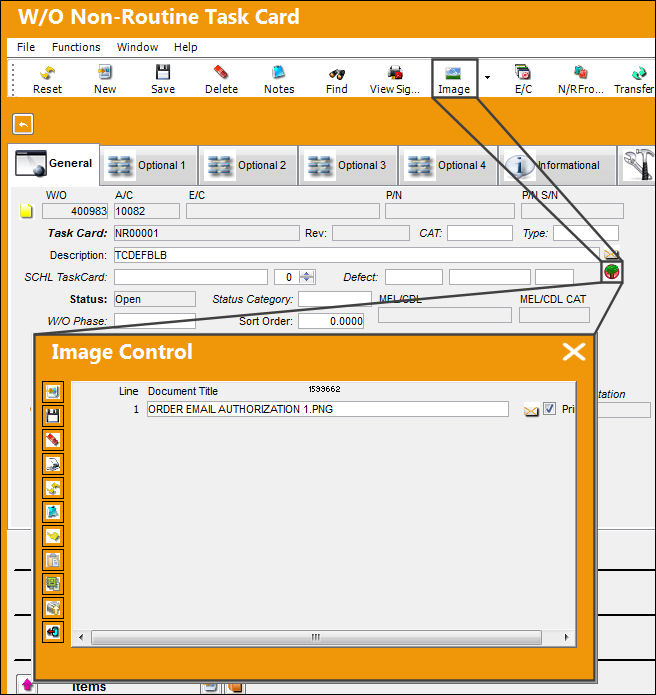Click the CAT input field
Image resolution: width=656 pixels, height=695 pixels.
(x=480, y=233)
